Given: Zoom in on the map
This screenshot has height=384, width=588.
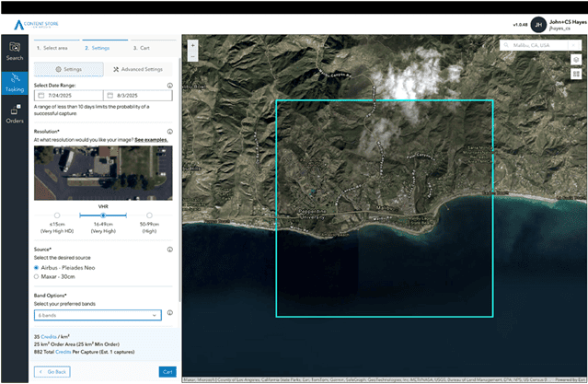Looking at the screenshot, I should (192, 45).
